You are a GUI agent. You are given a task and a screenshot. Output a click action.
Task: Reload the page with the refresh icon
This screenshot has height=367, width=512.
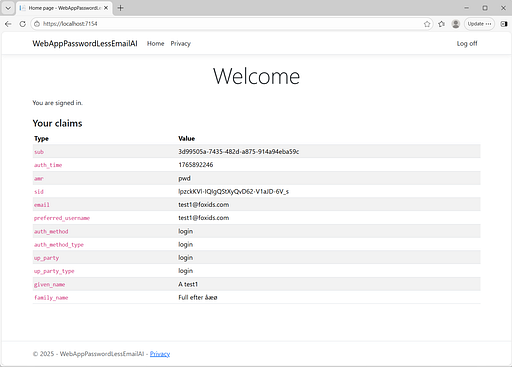(x=23, y=24)
